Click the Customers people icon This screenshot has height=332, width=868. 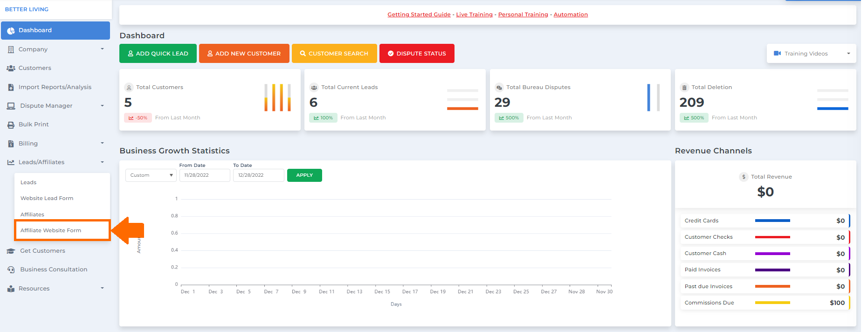tap(11, 68)
